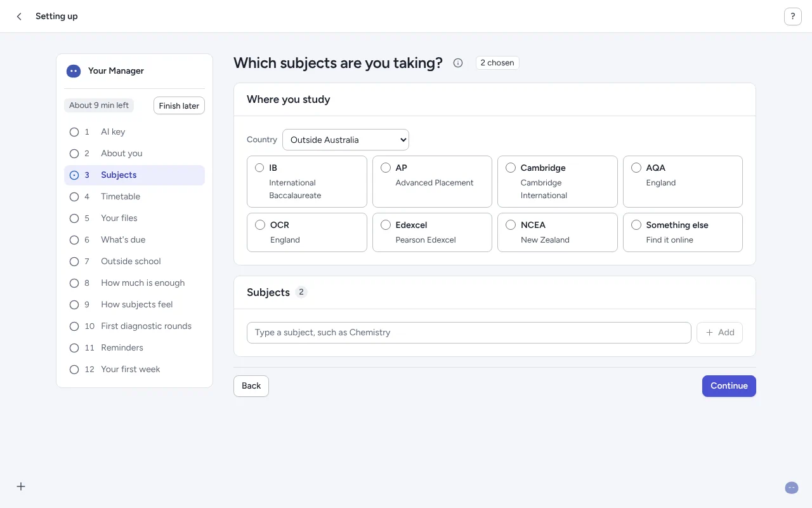Choose Something else, find it online
Image resolution: width=812 pixels, height=508 pixels.
click(683, 232)
